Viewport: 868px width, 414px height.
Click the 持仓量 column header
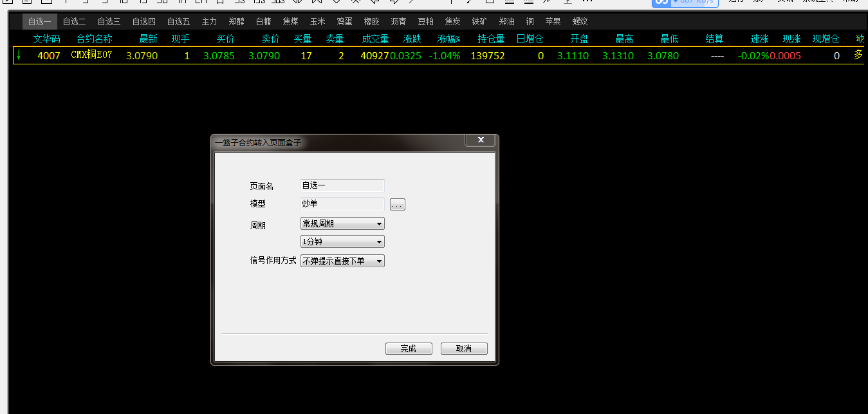(491, 39)
